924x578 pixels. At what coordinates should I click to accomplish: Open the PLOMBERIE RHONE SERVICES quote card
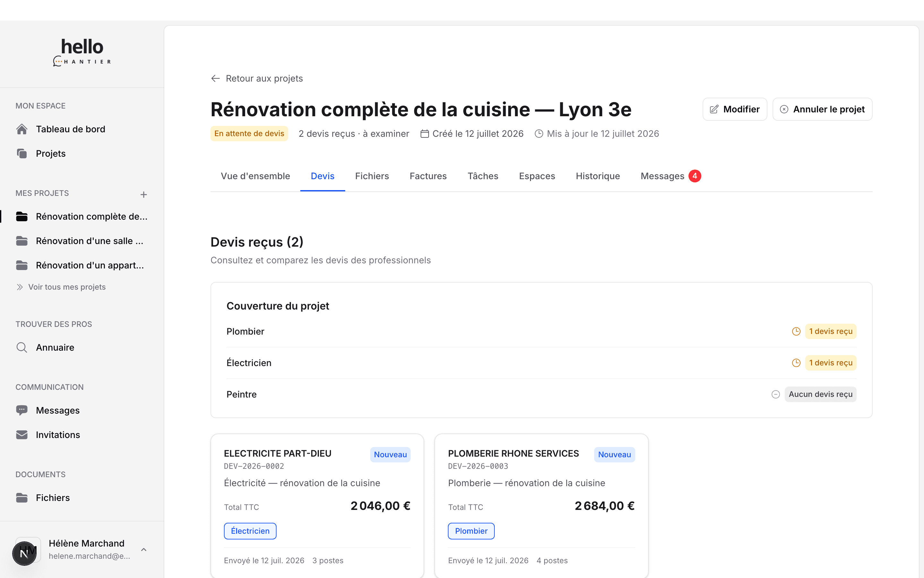[x=542, y=506]
